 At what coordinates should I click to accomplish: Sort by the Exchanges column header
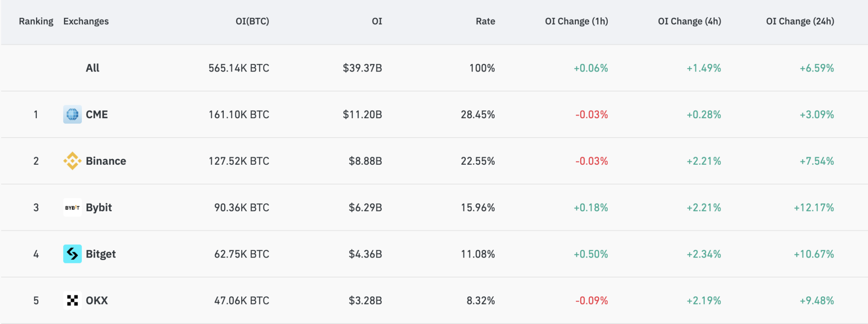pos(86,21)
